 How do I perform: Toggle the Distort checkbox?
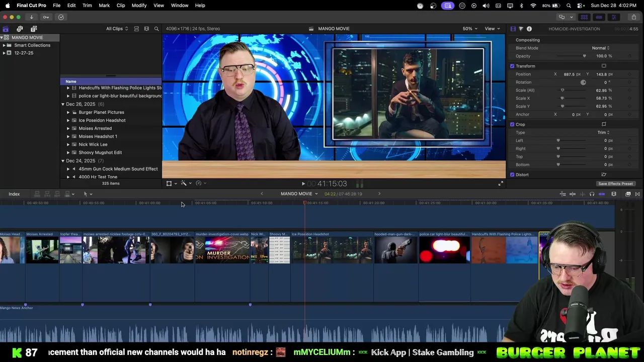pos(512,174)
